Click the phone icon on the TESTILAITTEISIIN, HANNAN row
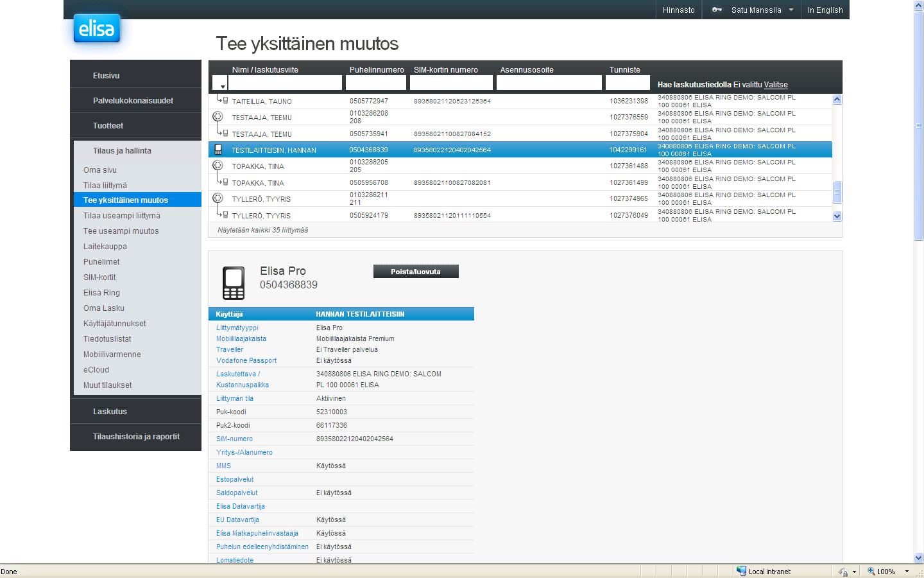 (218, 150)
